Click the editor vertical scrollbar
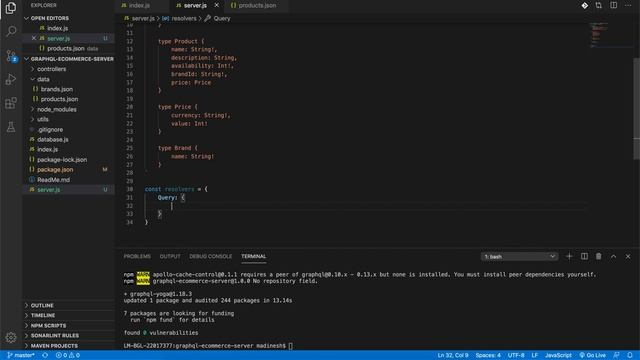 coord(636,108)
